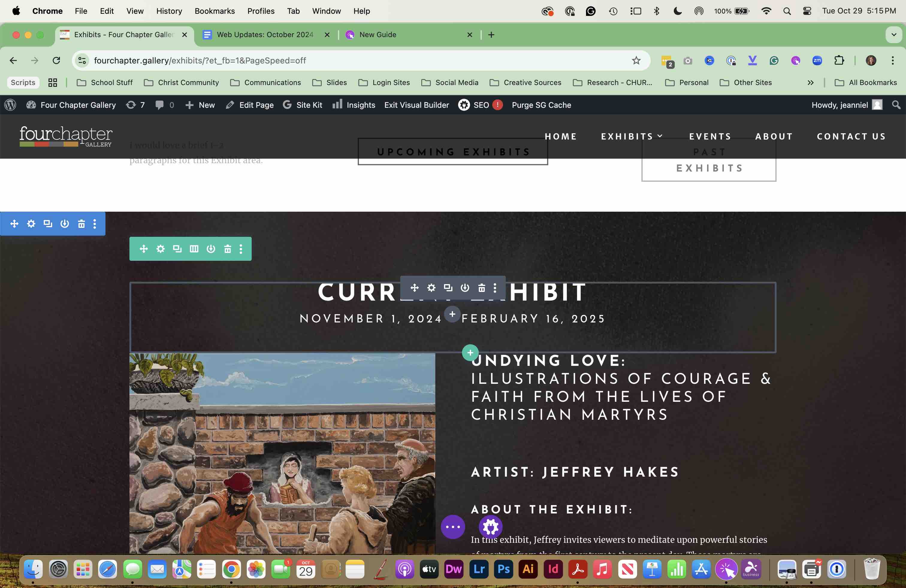Click the UPCOMING EXHIBITS button

[x=453, y=152]
